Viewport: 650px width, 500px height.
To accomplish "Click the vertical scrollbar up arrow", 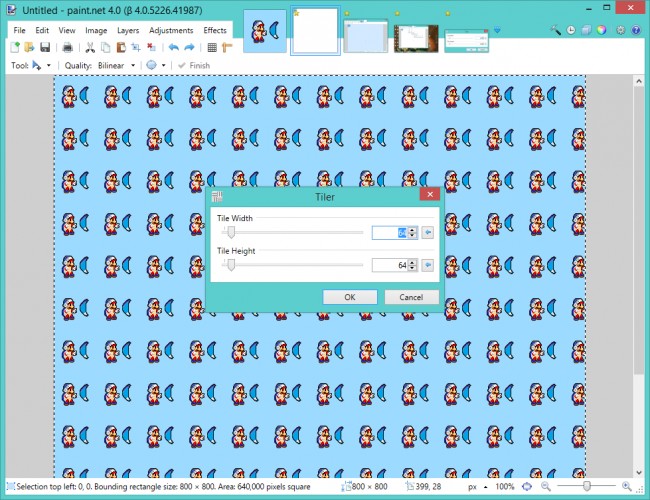I will (x=638, y=81).
